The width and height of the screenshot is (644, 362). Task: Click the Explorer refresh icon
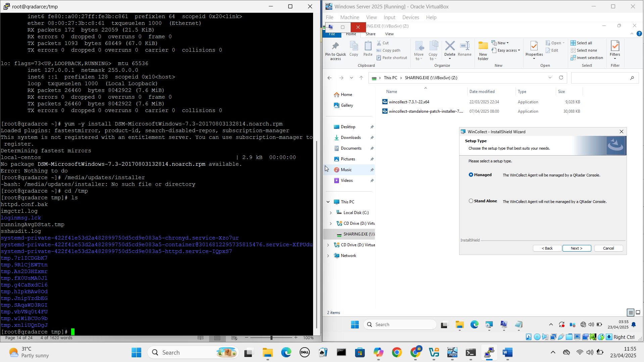pyautogui.click(x=561, y=78)
